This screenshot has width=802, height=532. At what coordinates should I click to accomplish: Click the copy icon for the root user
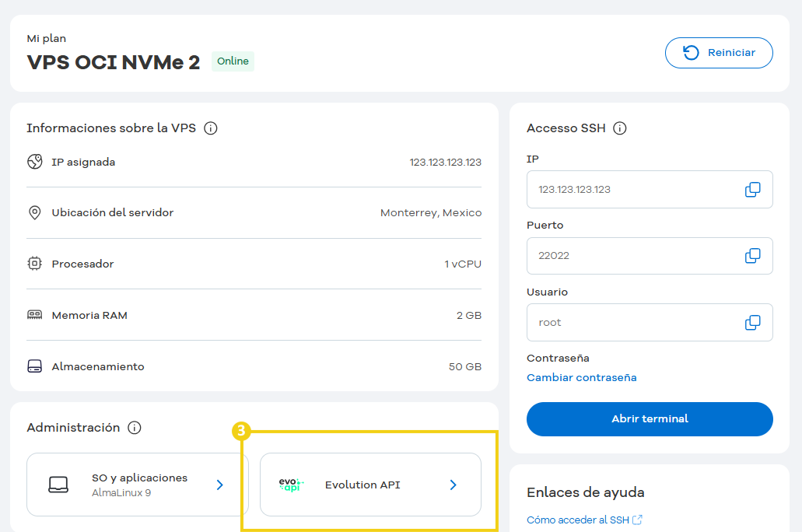point(751,322)
